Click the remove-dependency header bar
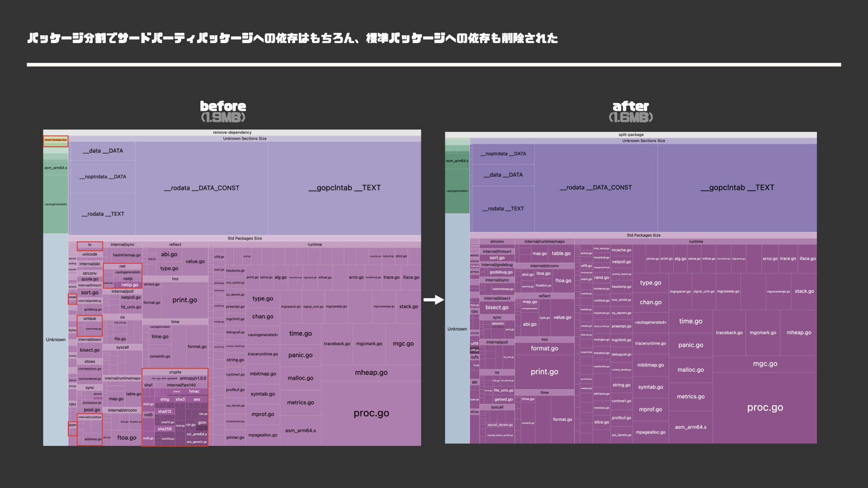The width and height of the screenshot is (868, 488). click(232, 132)
